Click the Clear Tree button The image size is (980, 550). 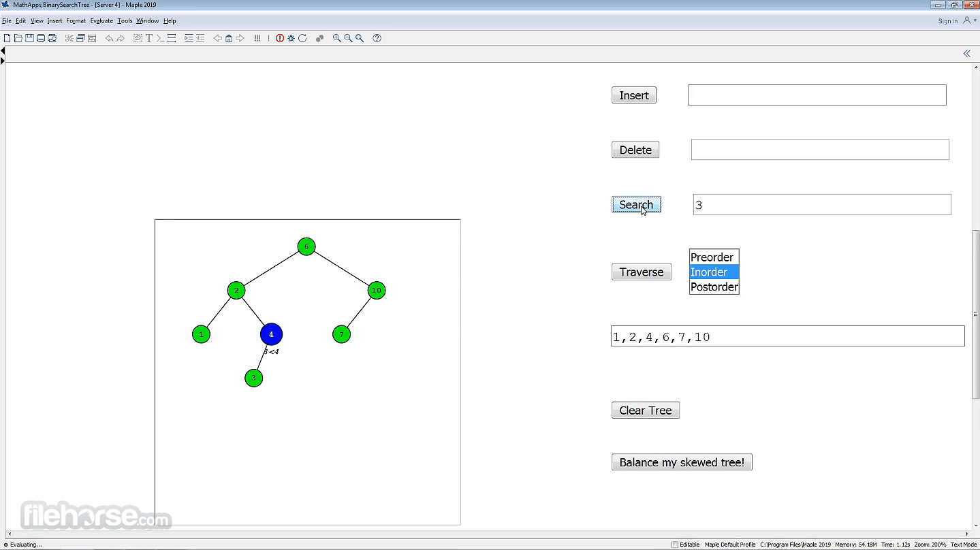click(646, 410)
